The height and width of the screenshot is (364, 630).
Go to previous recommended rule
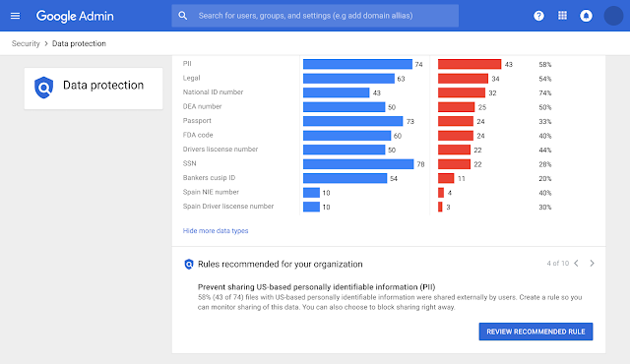tap(576, 264)
